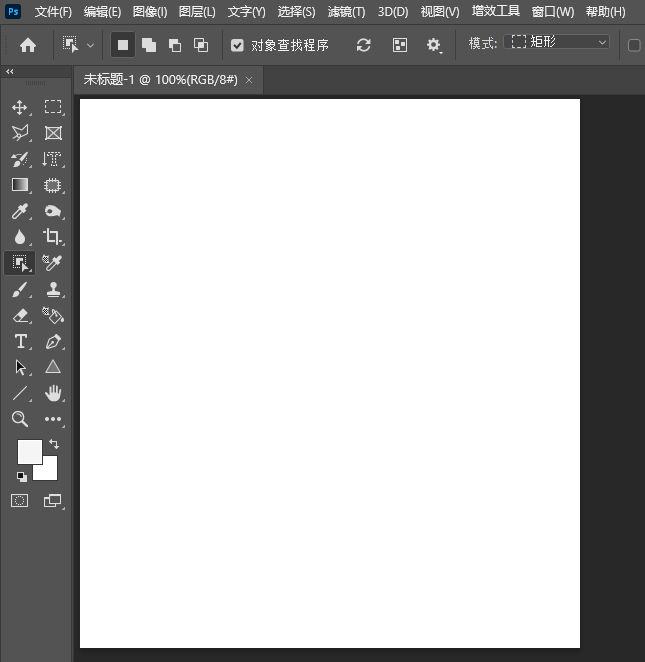The image size is (645, 662).
Task: Open the 帮助(H) menu
Action: (606, 11)
